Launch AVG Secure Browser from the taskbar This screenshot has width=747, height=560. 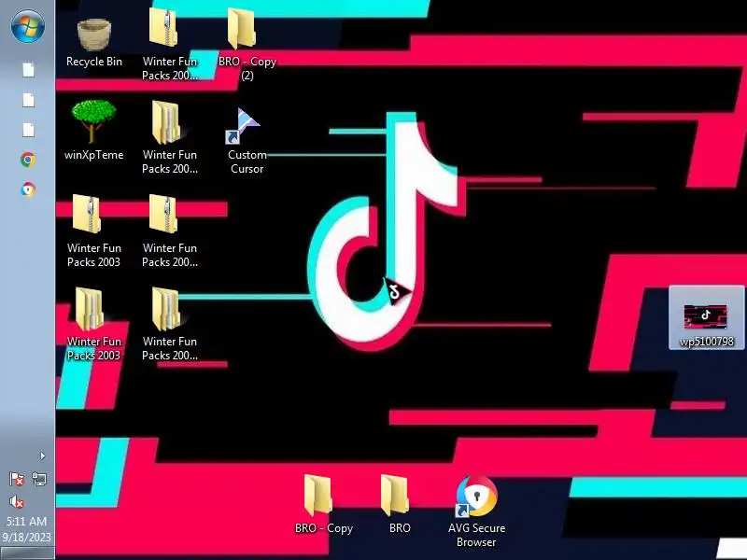coord(28,189)
